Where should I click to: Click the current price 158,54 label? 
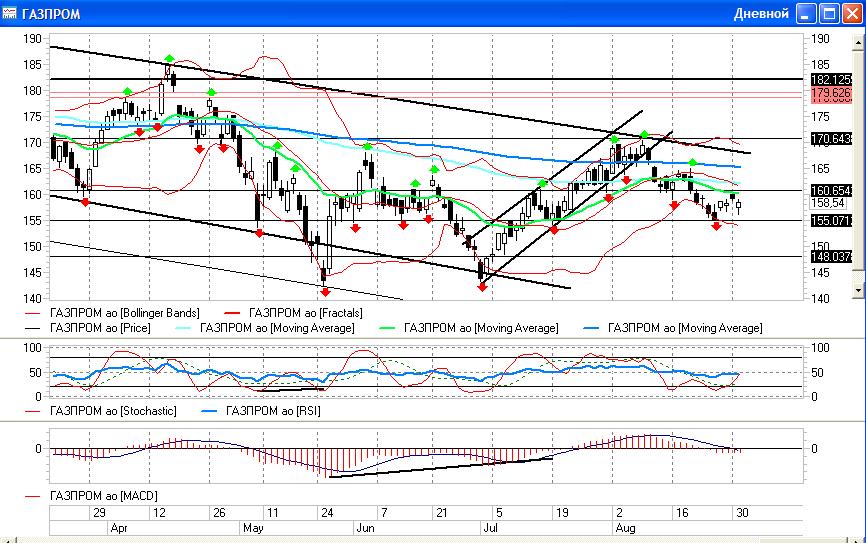click(x=828, y=203)
